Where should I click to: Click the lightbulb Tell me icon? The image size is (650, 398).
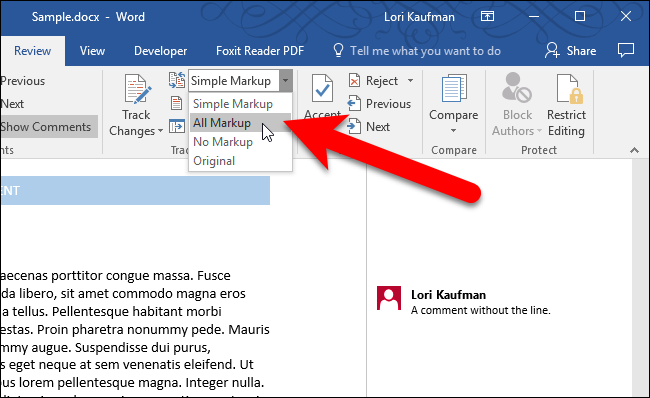[x=338, y=51]
